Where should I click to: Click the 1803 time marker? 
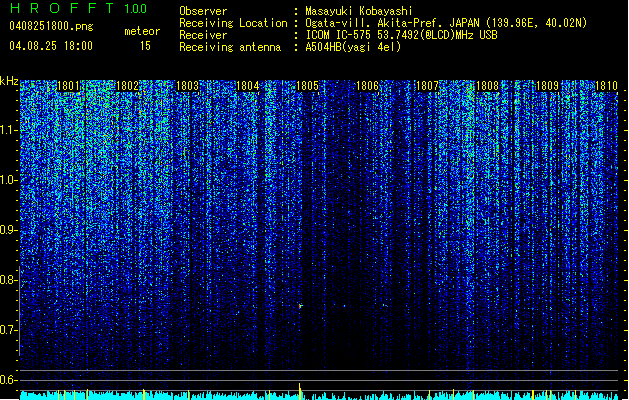[x=187, y=86]
